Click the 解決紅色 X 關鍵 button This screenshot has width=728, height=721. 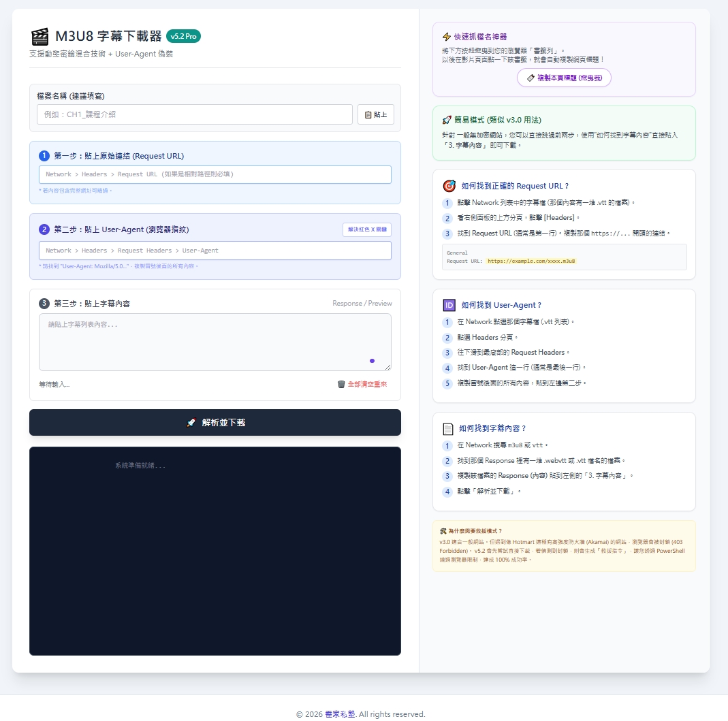coord(366,230)
